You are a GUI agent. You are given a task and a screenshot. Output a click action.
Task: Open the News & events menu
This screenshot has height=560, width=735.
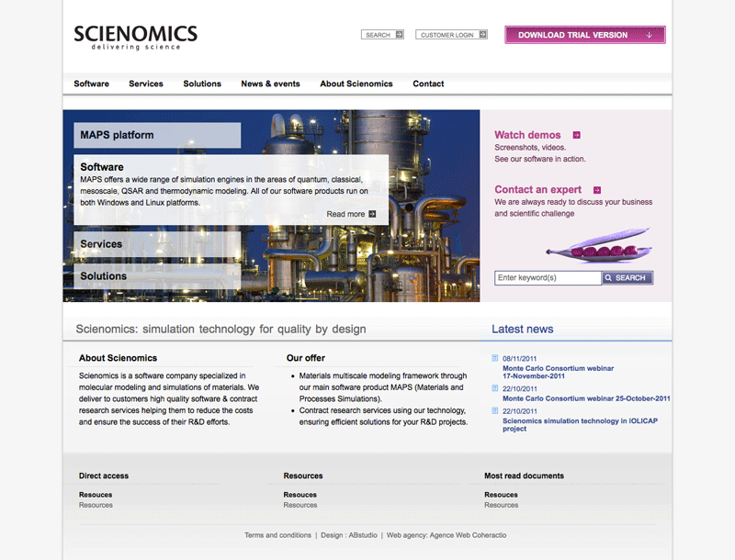[x=270, y=84]
